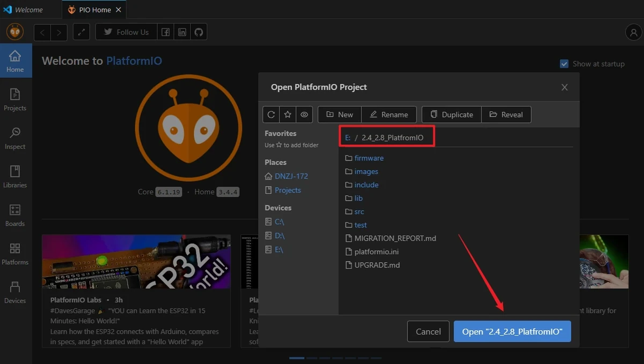Open the Facebook icon link
The height and width of the screenshot is (364, 644).
coord(166,32)
